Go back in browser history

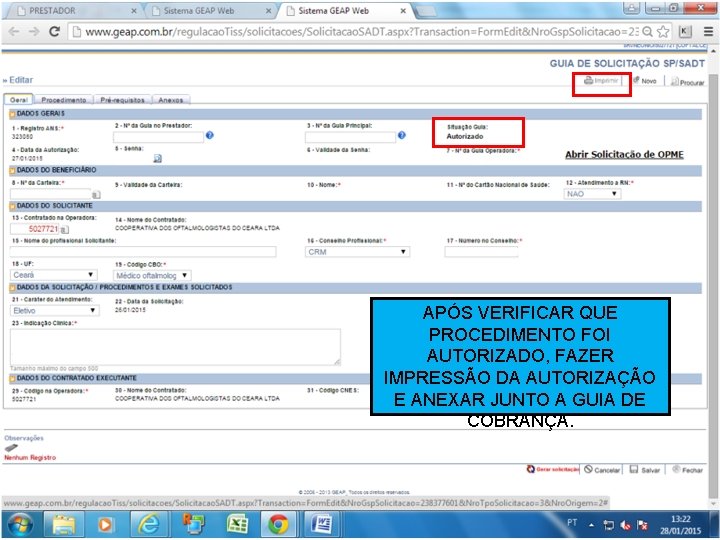click(14, 31)
